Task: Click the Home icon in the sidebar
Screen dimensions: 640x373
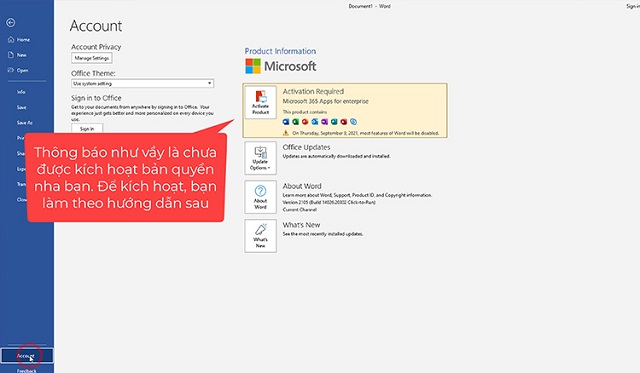Action: point(11,40)
